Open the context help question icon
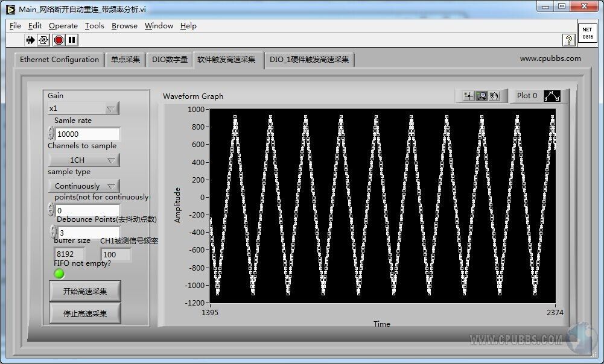This screenshot has height=364, width=604. pos(569,40)
